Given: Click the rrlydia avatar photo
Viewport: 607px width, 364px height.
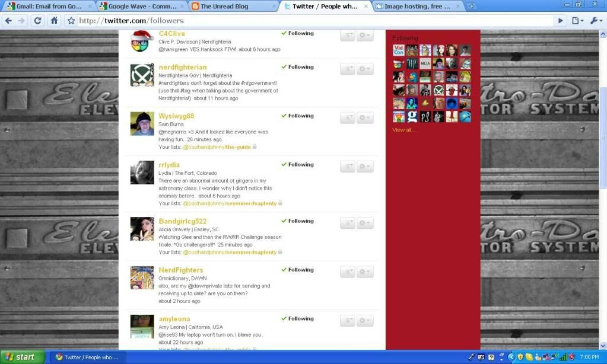Looking at the screenshot, I should [x=142, y=173].
